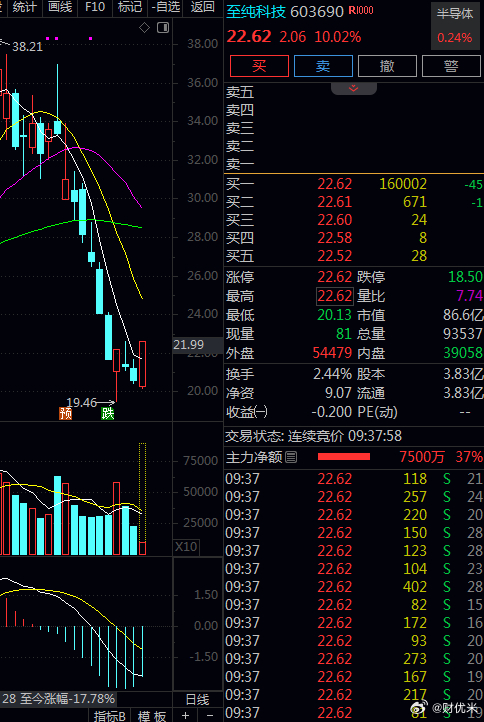Click the minus zoom-out button
Image resolution: width=484 pixels, height=722 pixels.
tap(210, 716)
